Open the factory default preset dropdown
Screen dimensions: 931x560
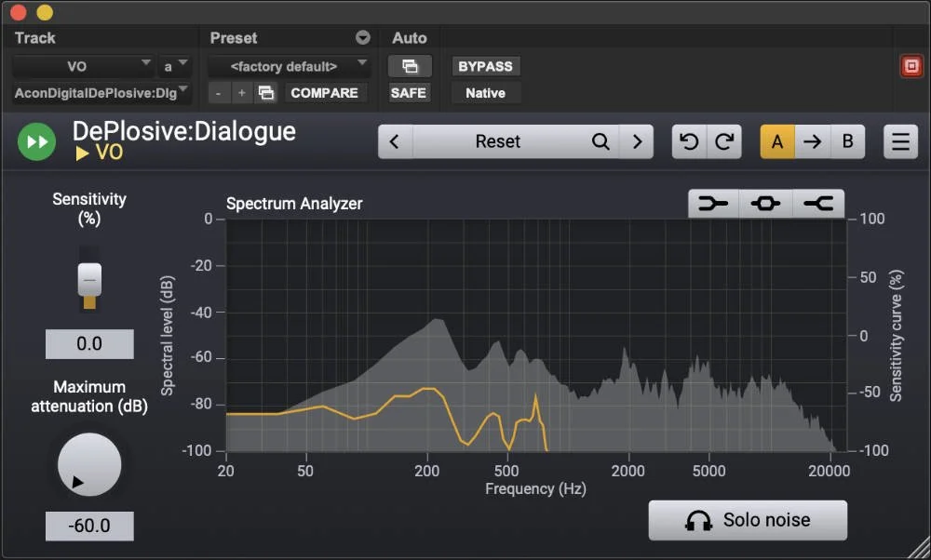point(290,66)
